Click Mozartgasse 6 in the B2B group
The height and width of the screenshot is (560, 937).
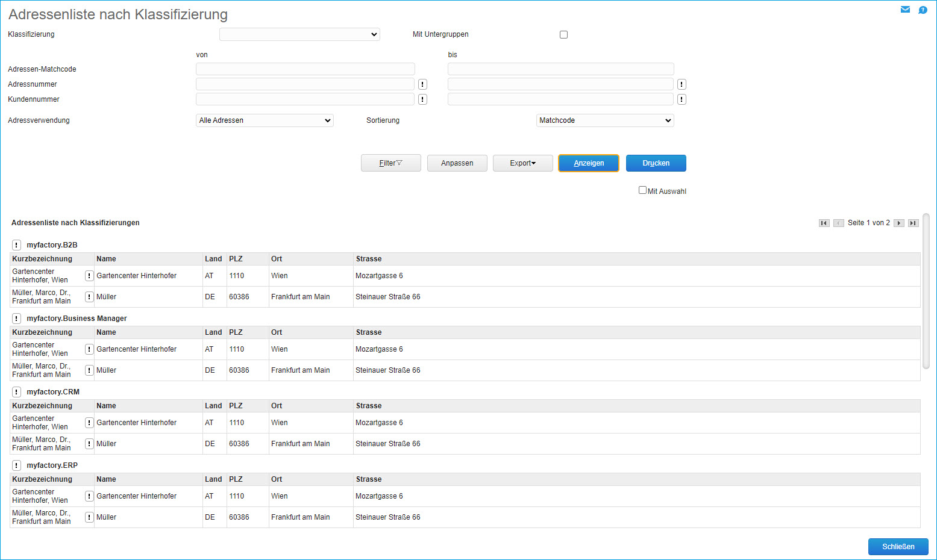[379, 276]
